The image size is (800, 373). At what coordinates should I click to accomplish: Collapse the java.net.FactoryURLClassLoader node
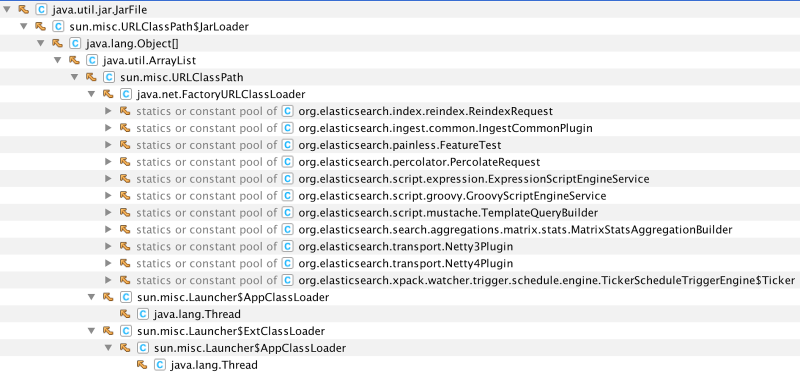[91, 94]
